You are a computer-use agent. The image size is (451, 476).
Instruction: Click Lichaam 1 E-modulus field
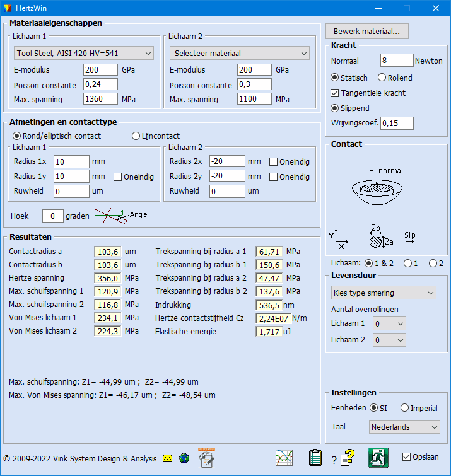pos(100,69)
